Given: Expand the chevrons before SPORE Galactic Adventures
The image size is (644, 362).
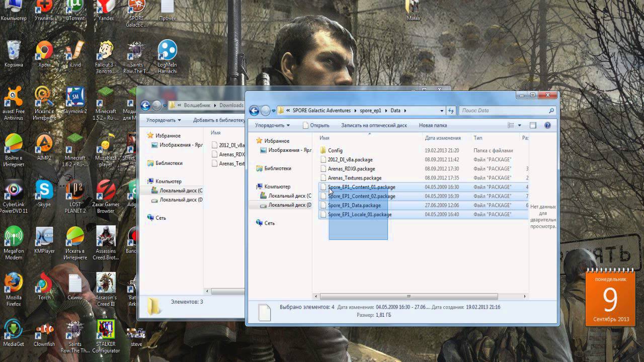Looking at the screenshot, I should click(x=288, y=111).
